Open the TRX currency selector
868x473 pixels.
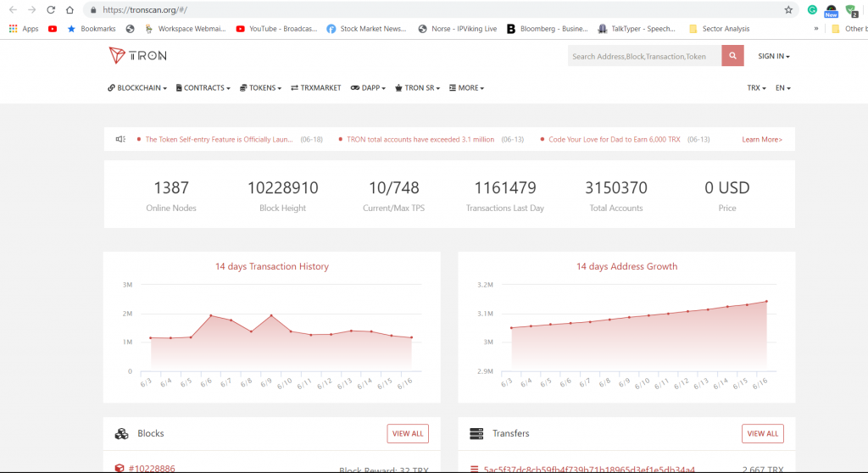[756, 88]
